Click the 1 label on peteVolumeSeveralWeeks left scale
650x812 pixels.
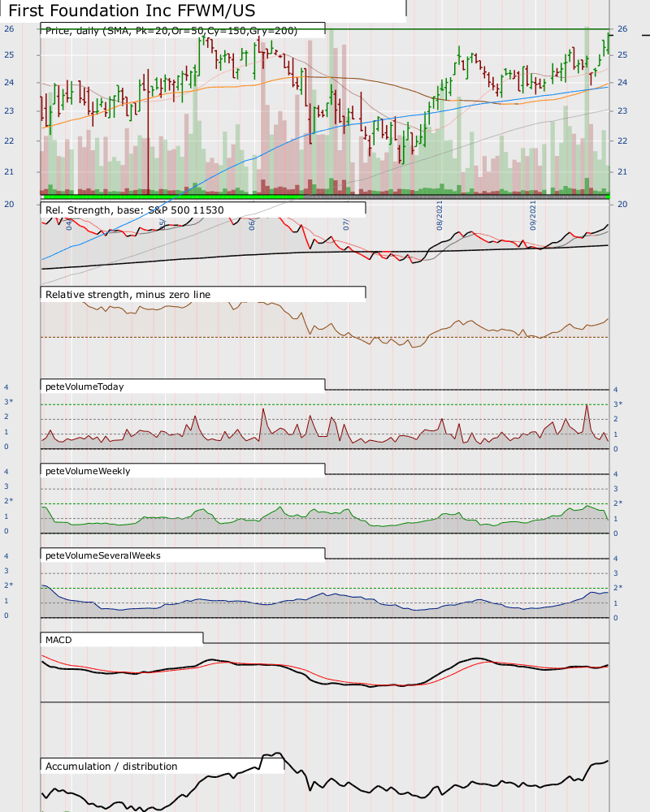pyautogui.click(x=6, y=601)
